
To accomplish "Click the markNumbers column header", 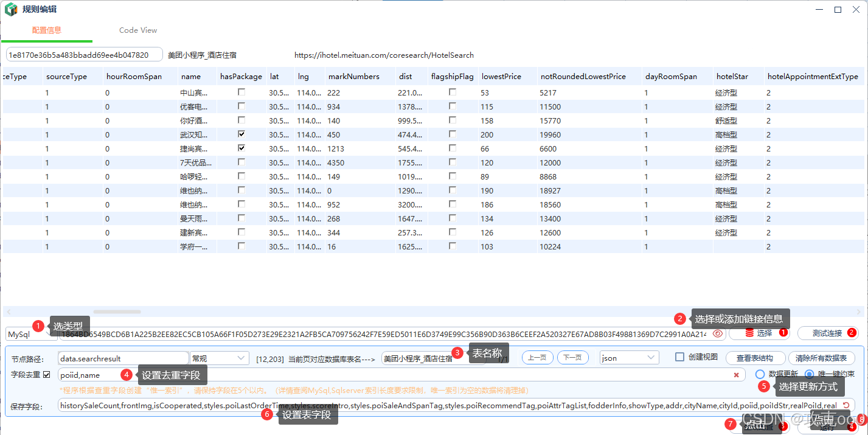I will [360, 77].
